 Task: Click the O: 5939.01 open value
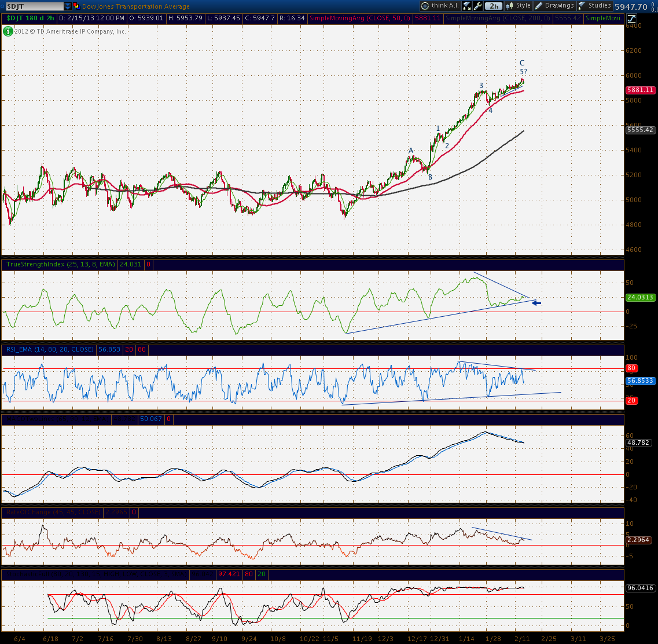coord(146,18)
